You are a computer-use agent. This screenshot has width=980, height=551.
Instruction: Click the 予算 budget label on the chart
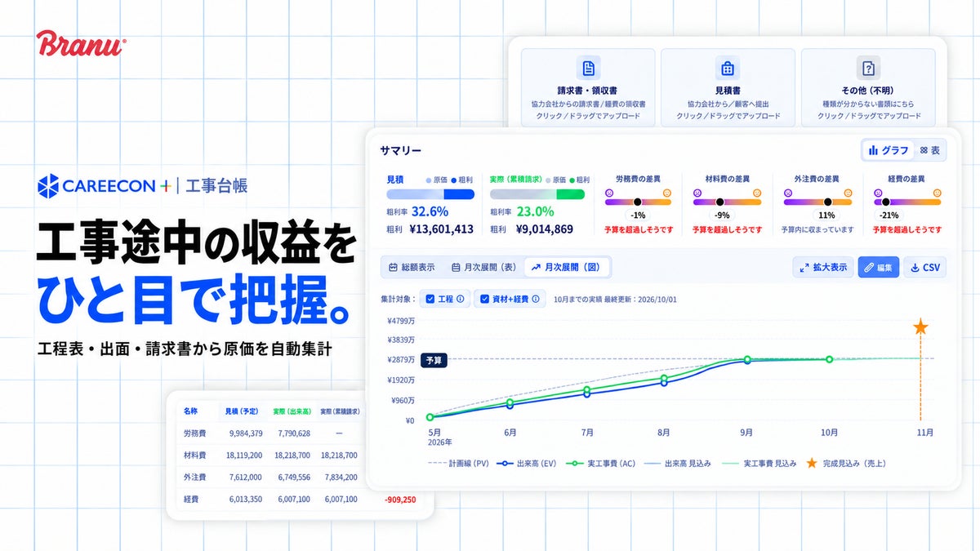(x=433, y=359)
